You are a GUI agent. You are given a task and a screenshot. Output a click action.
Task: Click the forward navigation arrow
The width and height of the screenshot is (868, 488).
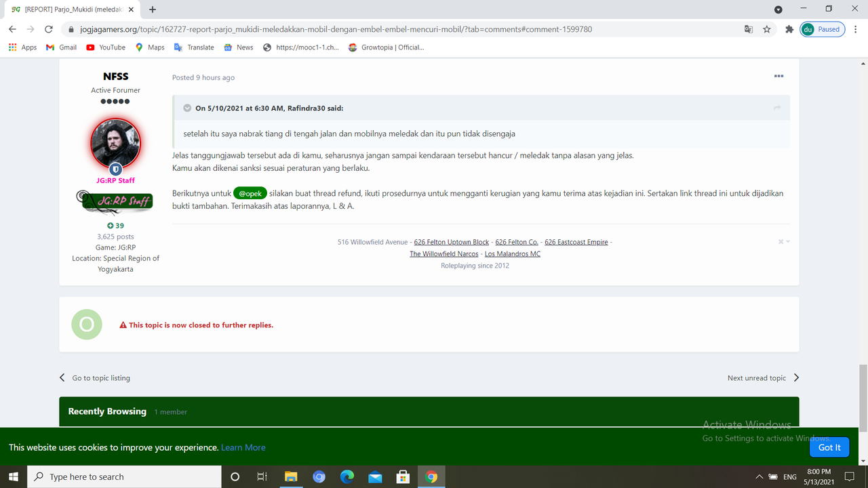coord(31,29)
